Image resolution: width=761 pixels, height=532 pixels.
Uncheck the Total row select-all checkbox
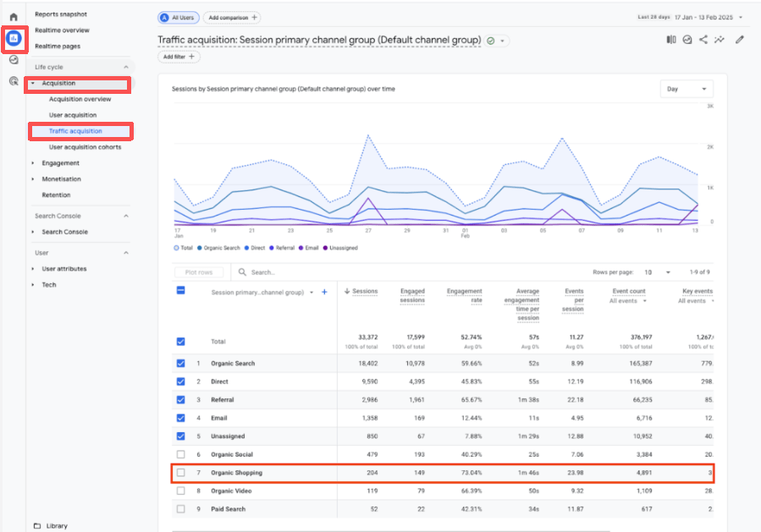pos(179,341)
